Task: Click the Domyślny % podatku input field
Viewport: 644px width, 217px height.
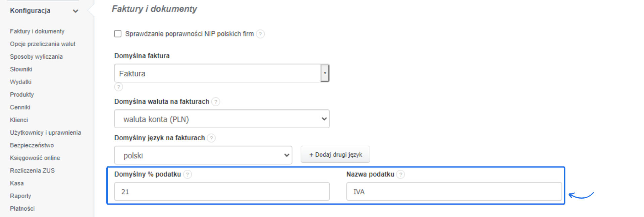Action: 222,192
